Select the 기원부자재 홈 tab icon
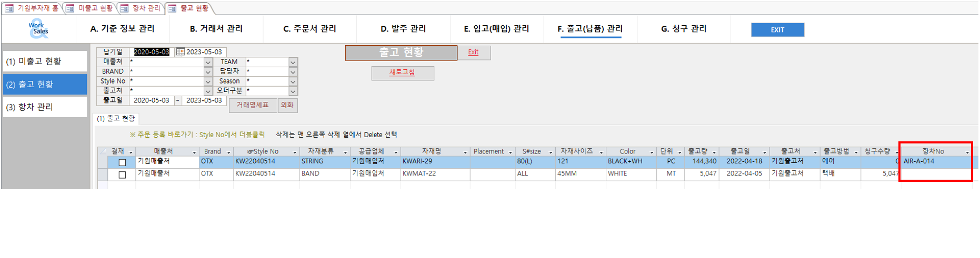The image size is (980, 258). click(9, 8)
